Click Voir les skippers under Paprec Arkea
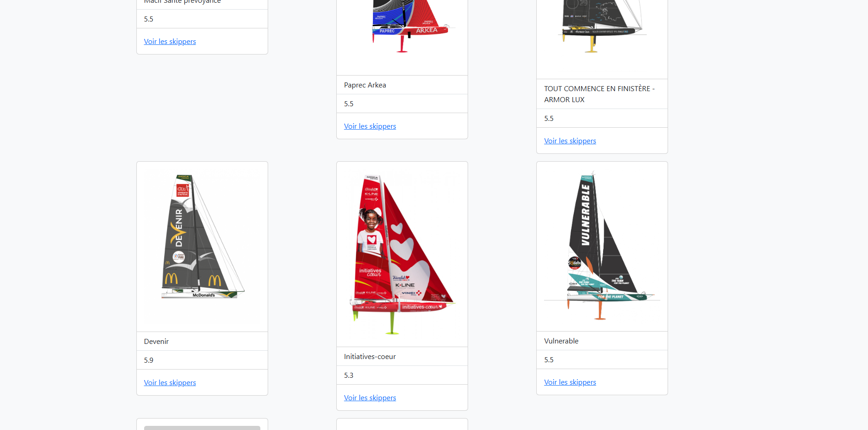Image resolution: width=868 pixels, height=430 pixels. pyautogui.click(x=370, y=126)
